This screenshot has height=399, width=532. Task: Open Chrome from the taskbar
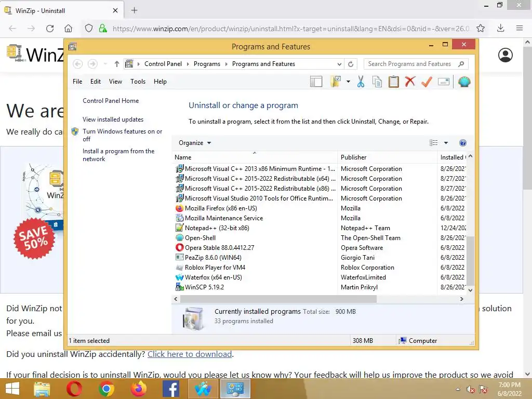(106, 389)
